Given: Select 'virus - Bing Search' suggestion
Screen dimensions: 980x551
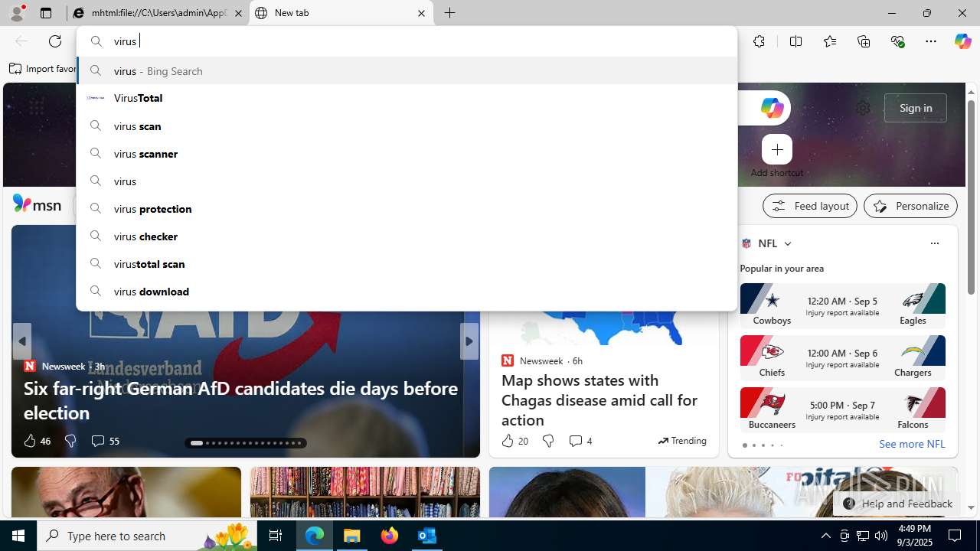Looking at the screenshot, I should click(x=407, y=70).
